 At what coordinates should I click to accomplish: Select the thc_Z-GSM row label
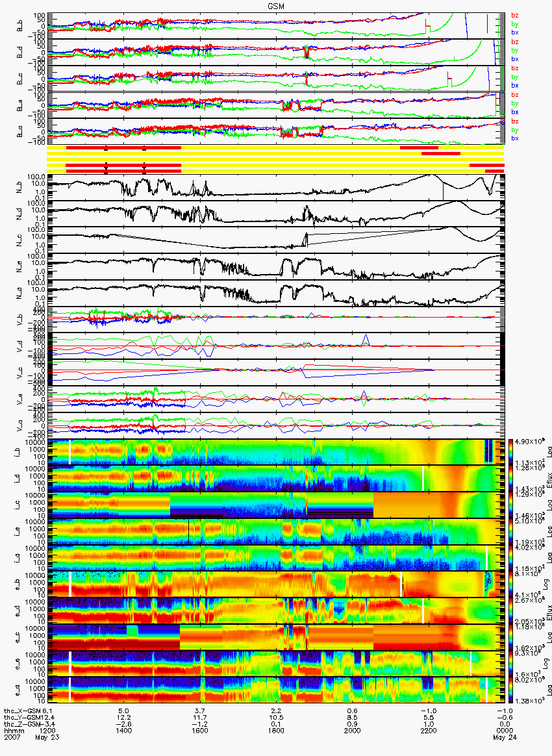click(23, 725)
